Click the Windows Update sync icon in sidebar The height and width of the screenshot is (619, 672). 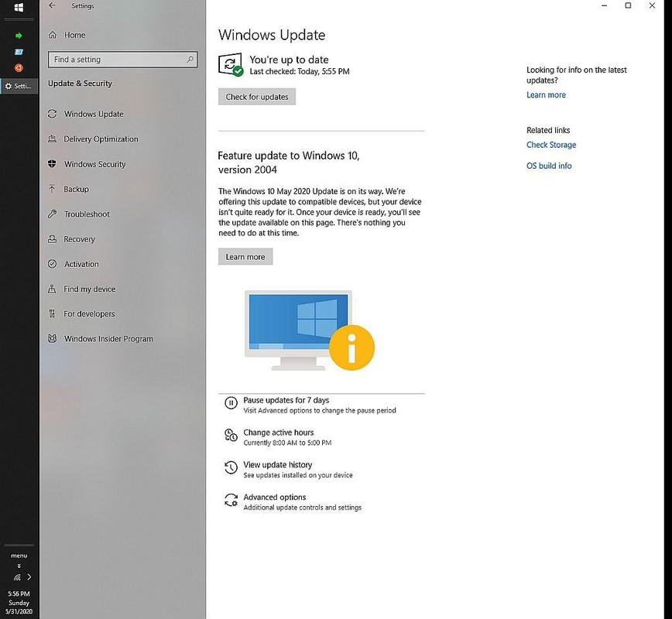53,114
